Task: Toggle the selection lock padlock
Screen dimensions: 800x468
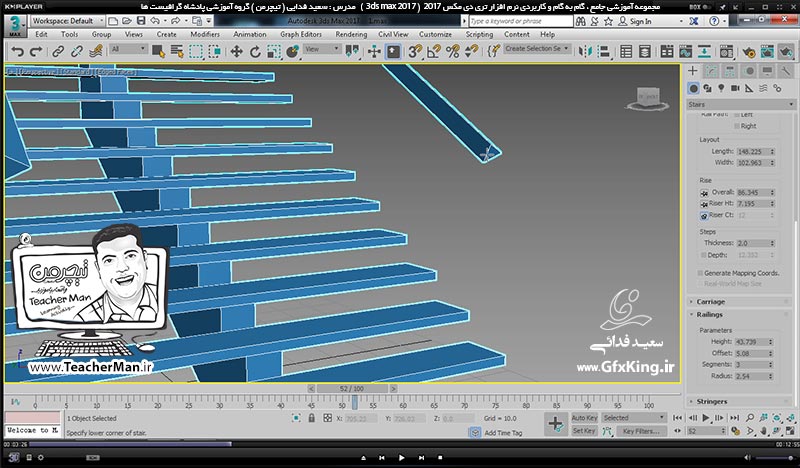Action: coord(312,418)
